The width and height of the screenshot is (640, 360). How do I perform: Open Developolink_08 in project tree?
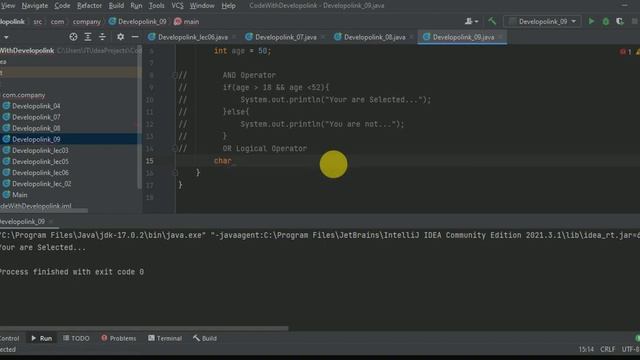pyautogui.click(x=36, y=128)
